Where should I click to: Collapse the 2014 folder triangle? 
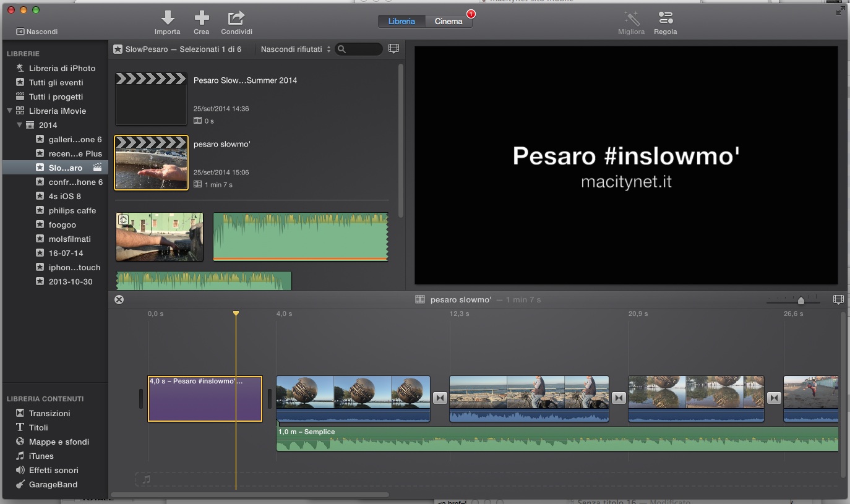pyautogui.click(x=20, y=125)
